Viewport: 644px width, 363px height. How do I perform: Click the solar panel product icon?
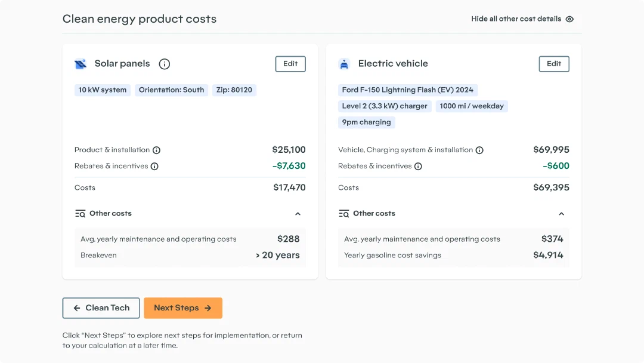80,64
